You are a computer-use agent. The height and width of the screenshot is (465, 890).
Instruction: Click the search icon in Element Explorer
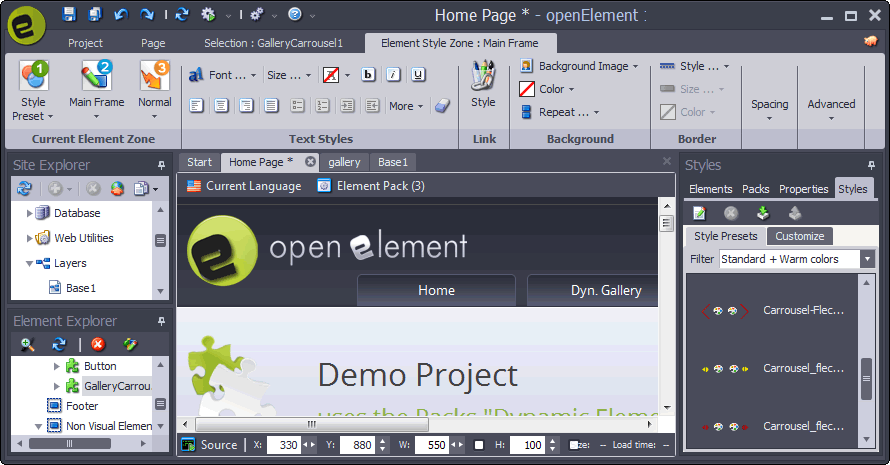[x=27, y=345]
